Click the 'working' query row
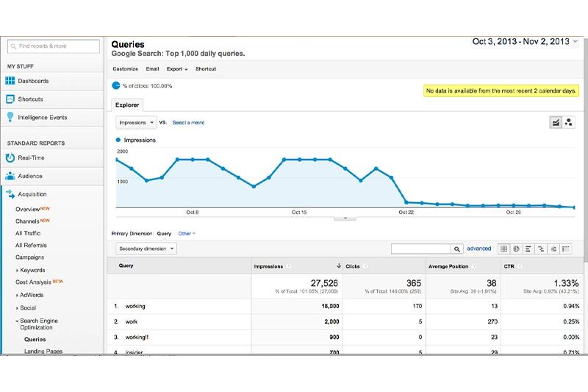The height and width of the screenshot is (392, 588). tap(345, 307)
